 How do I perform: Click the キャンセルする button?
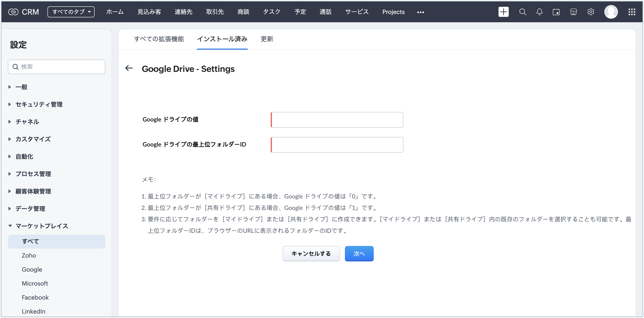[311, 254]
